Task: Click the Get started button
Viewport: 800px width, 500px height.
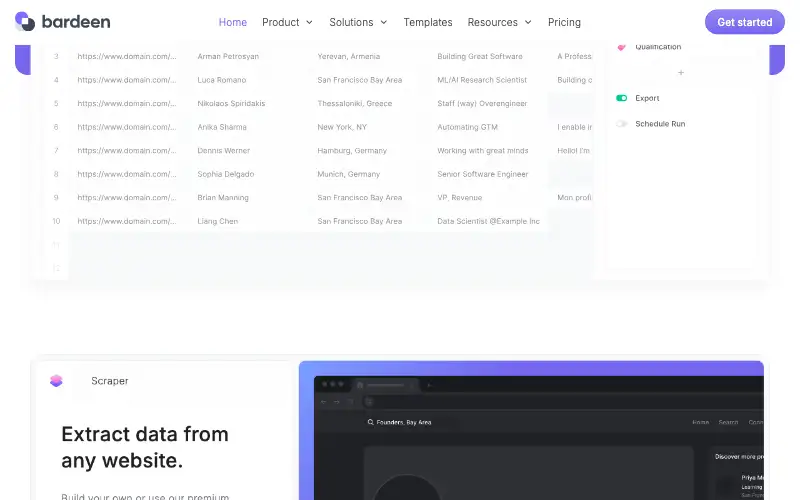Action: [x=744, y=22]
